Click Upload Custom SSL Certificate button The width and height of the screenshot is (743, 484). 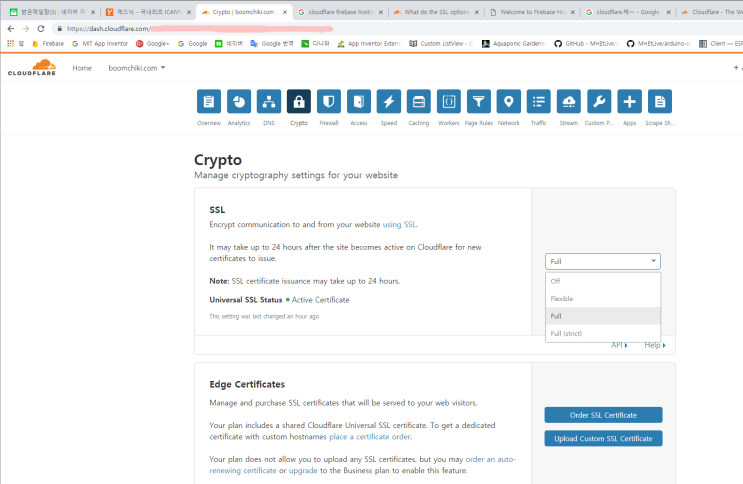[x=603, y=438]
